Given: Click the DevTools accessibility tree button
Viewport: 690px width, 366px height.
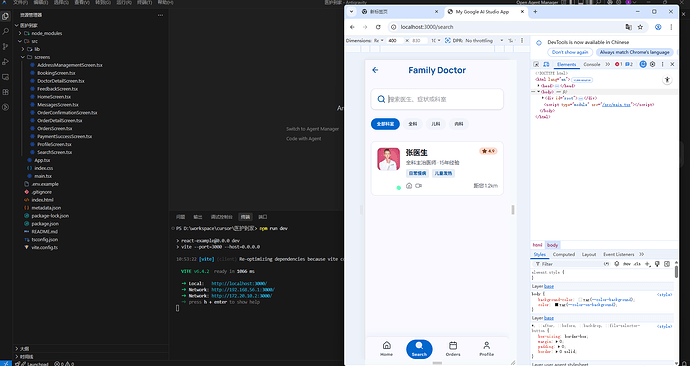Looking at the screenshot, I should click(x=667, y=80).
